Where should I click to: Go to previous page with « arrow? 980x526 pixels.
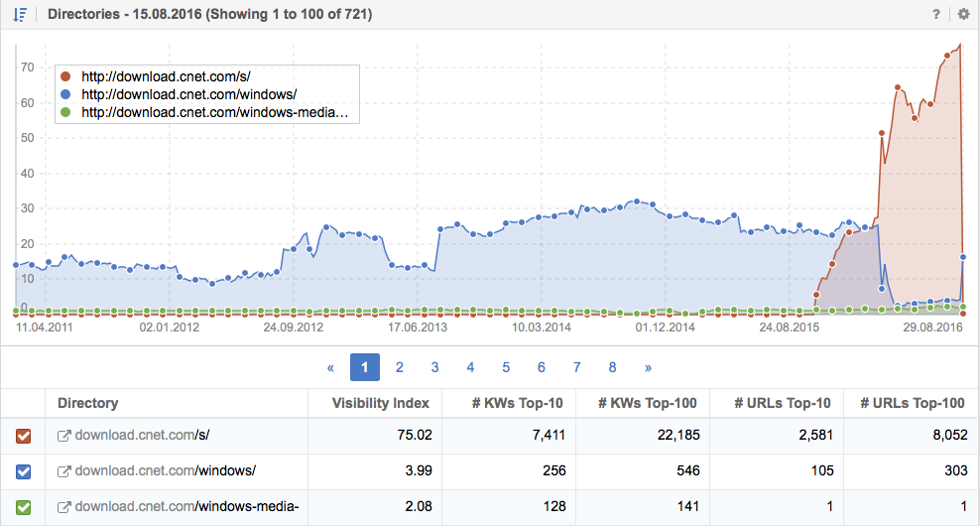[x=330, y=368]
